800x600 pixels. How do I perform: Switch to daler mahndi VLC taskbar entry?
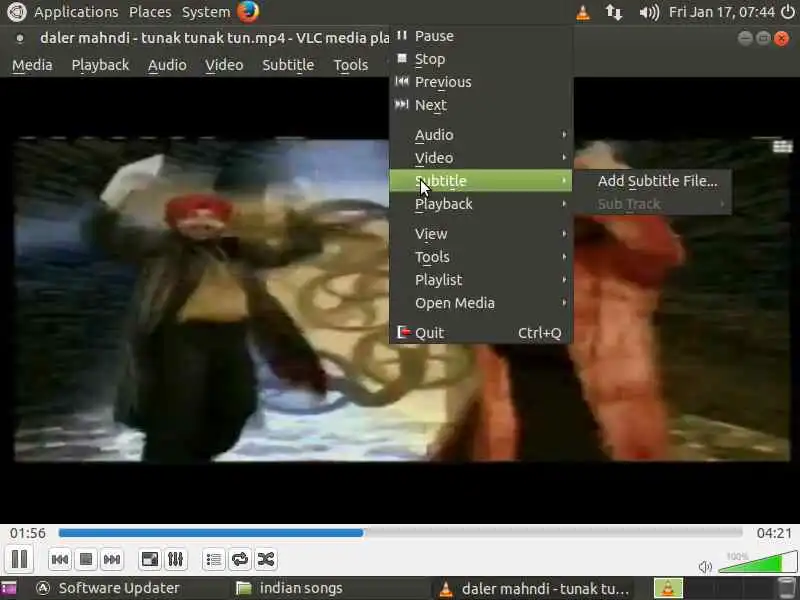coord(535,589)
